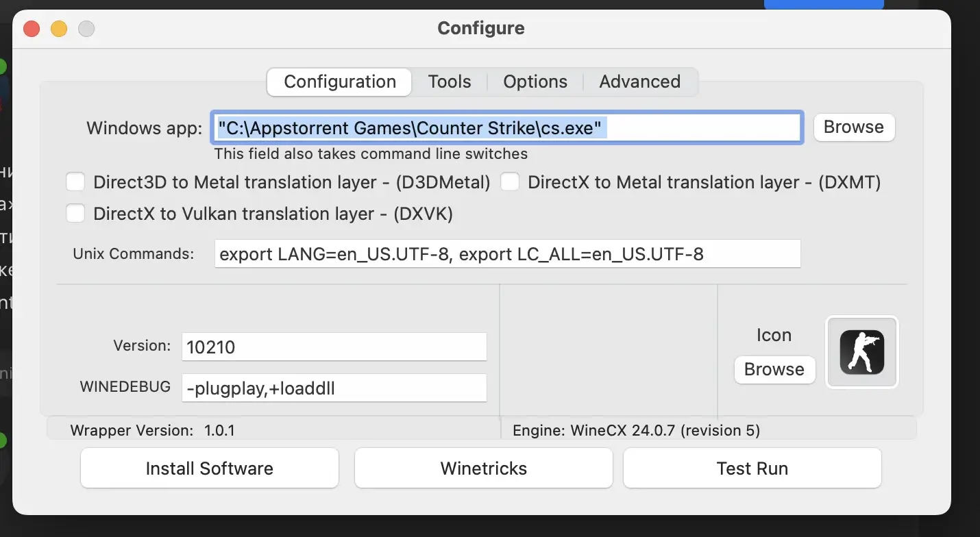Click the Unix Commands text field
The image size is (980, 537).
coord(508,254)
